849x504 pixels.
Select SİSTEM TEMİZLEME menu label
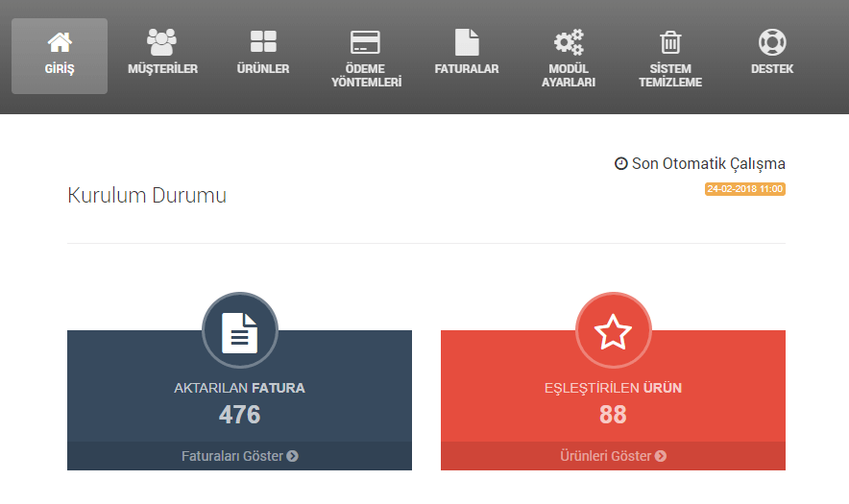coord(670,75)
